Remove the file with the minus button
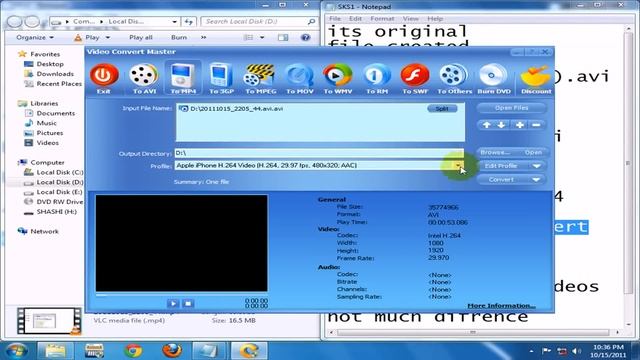This screenshot has height=360, width=640. (536, 125)
